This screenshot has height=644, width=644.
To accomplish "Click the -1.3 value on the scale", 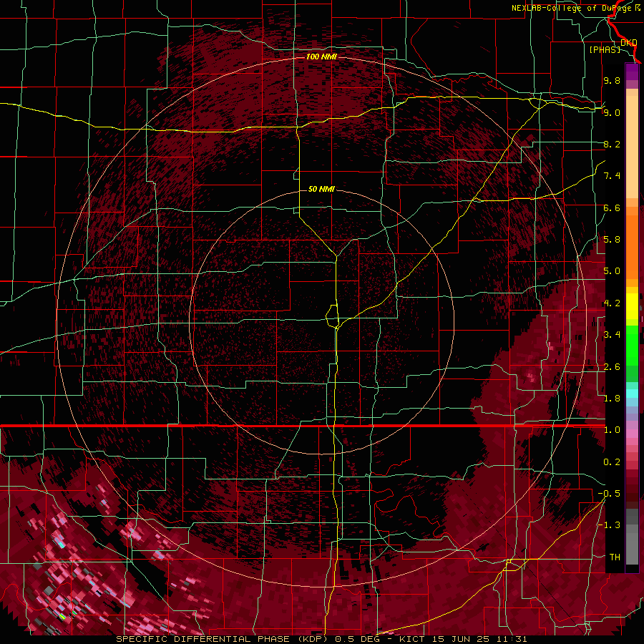I will 609,525.
